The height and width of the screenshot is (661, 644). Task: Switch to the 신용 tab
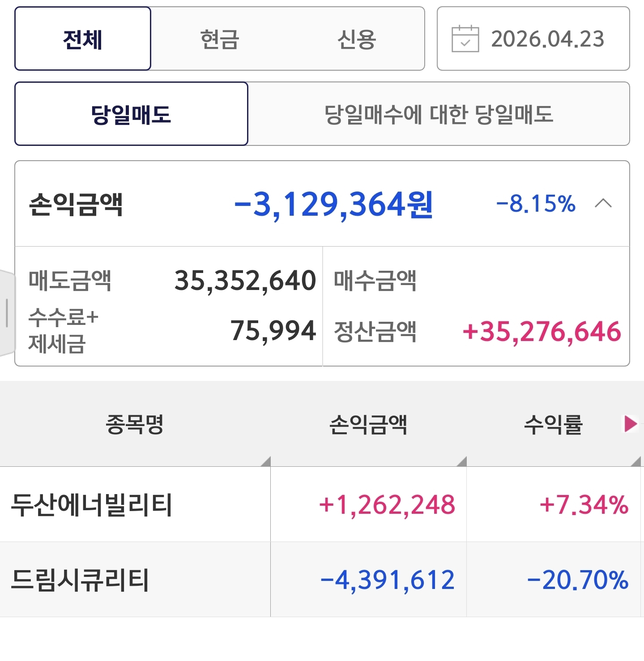pos(356,39)
